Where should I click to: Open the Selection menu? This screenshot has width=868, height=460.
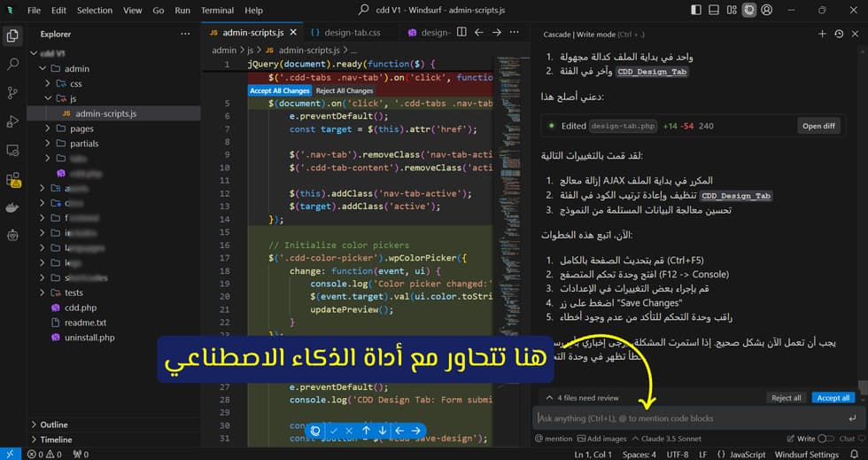pos(95,10)
